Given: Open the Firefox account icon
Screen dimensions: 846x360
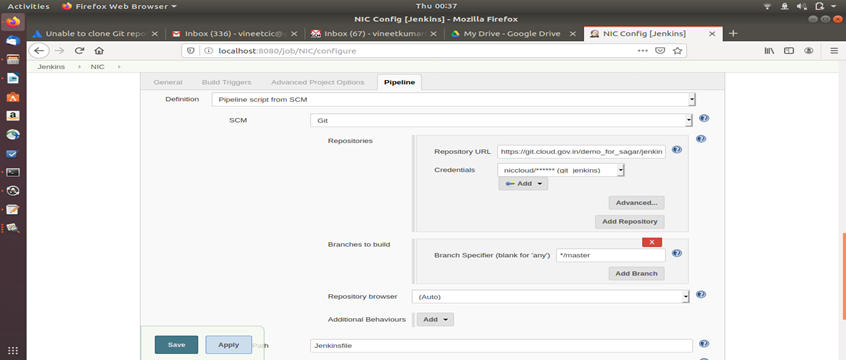Looking at the screenshot, I should 808,51.
